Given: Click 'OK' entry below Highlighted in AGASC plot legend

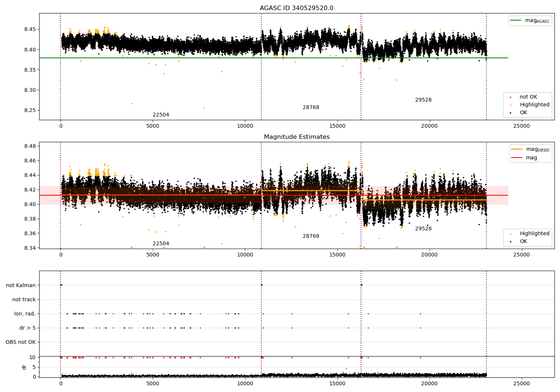Looking at the screenshot, I should (x=523, y=113).
